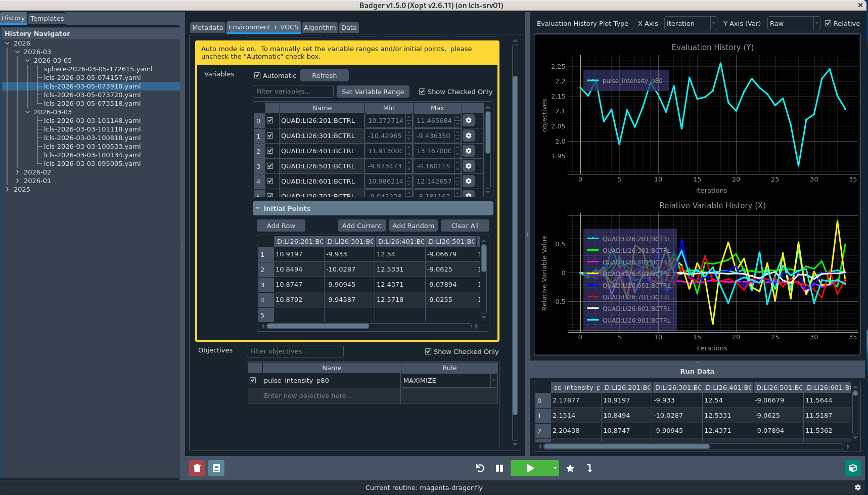Image resolution: width=868 pixels, height=495 pixels.
Task: Open gear settings for QUAD:LI26:401:BCTRL row
Action: (x=469, y=151)
